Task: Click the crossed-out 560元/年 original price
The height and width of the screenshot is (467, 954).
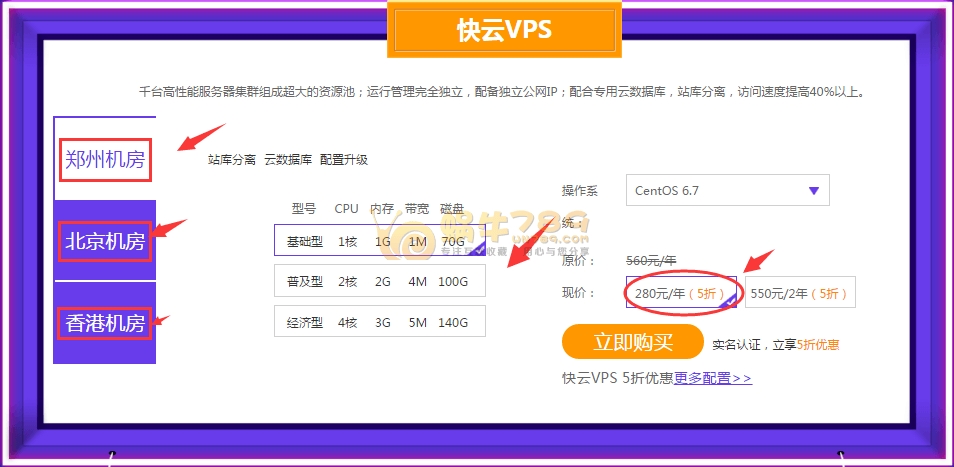Action: pos(651,261)
